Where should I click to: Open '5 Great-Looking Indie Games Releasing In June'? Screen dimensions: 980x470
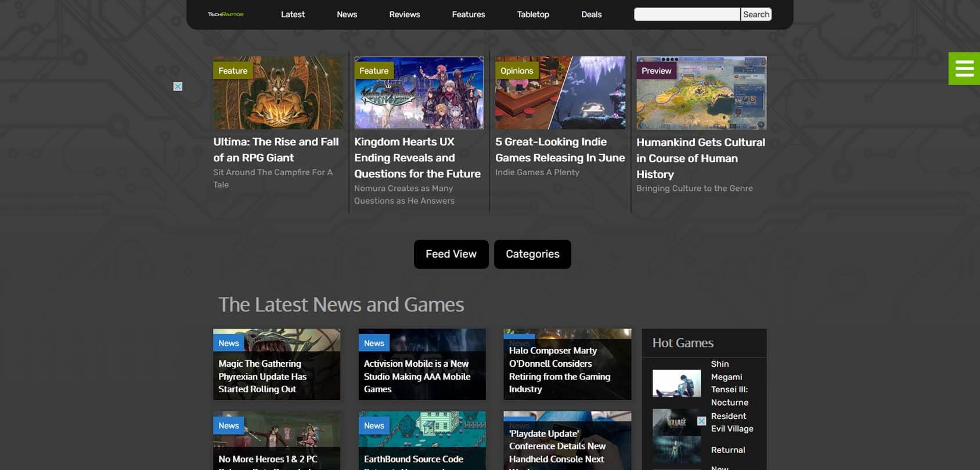(x=560, y=150)
